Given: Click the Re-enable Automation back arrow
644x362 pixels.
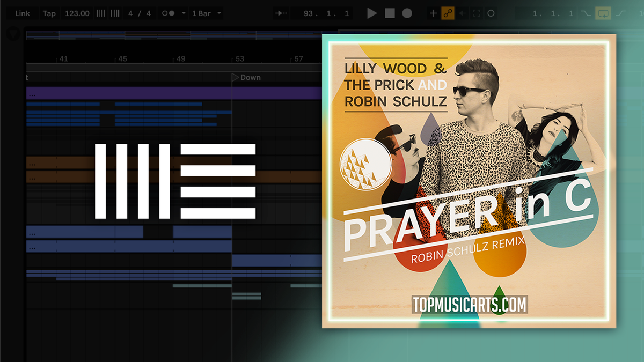Looking at the screenshot, I should (x=462, y=13).
